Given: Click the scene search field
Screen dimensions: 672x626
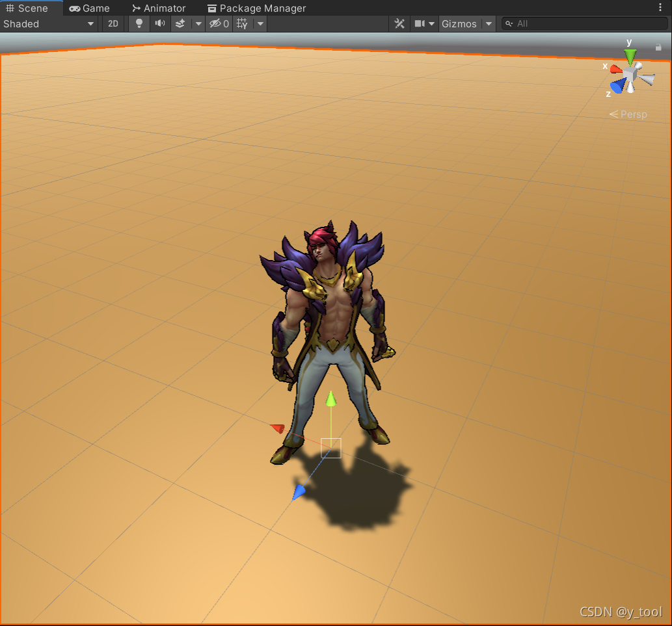Looking at the screenshot, I should [585, 23].
